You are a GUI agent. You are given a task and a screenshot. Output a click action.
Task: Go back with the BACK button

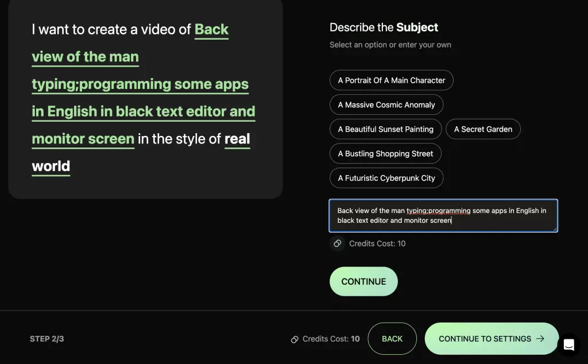(392, 339)
